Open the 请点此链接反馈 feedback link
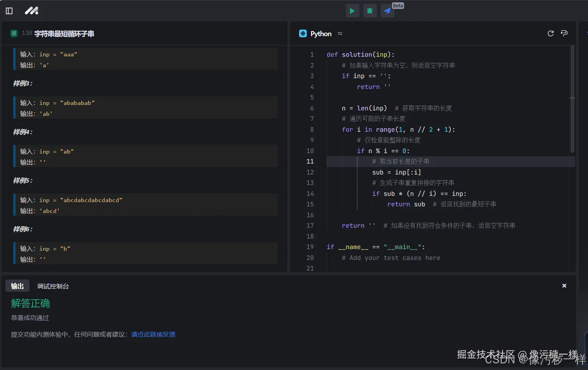 click(x=153, y=334)
